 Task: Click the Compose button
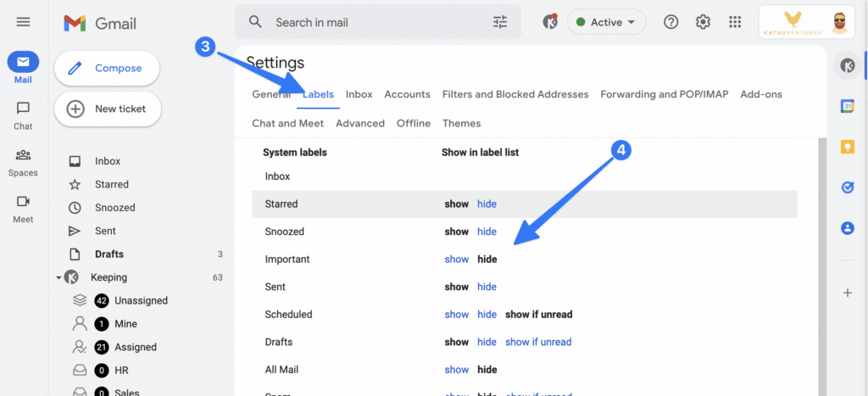(x=108, y=68)
